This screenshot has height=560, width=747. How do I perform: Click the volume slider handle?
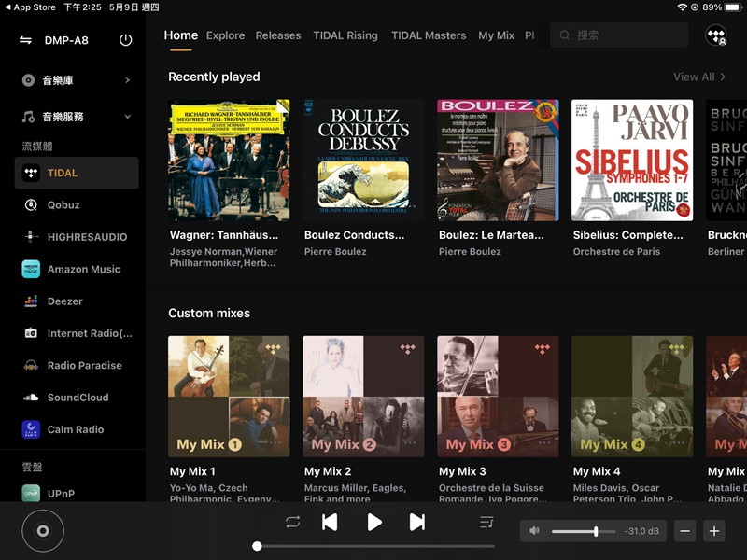click(x=596, y=531)
